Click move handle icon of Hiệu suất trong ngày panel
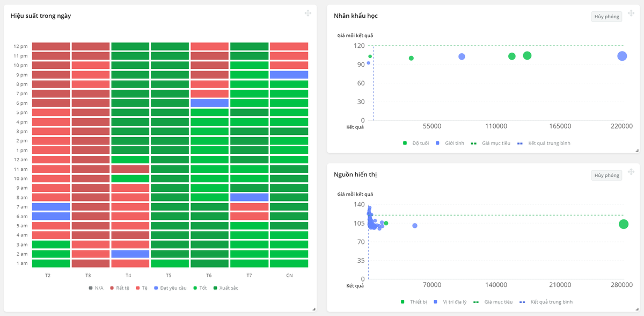Viewport: 644px width, 316px height. coord(308,13)
